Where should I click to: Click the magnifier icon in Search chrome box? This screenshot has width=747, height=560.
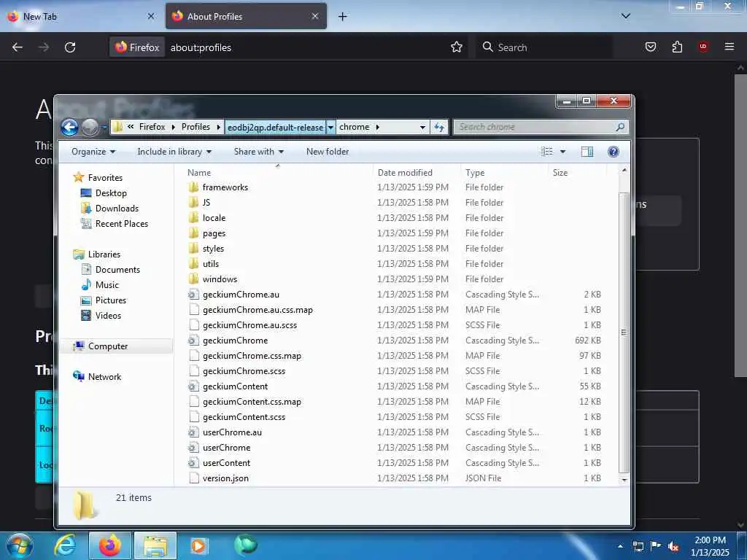pyautogui.click(x=620, y=127)
